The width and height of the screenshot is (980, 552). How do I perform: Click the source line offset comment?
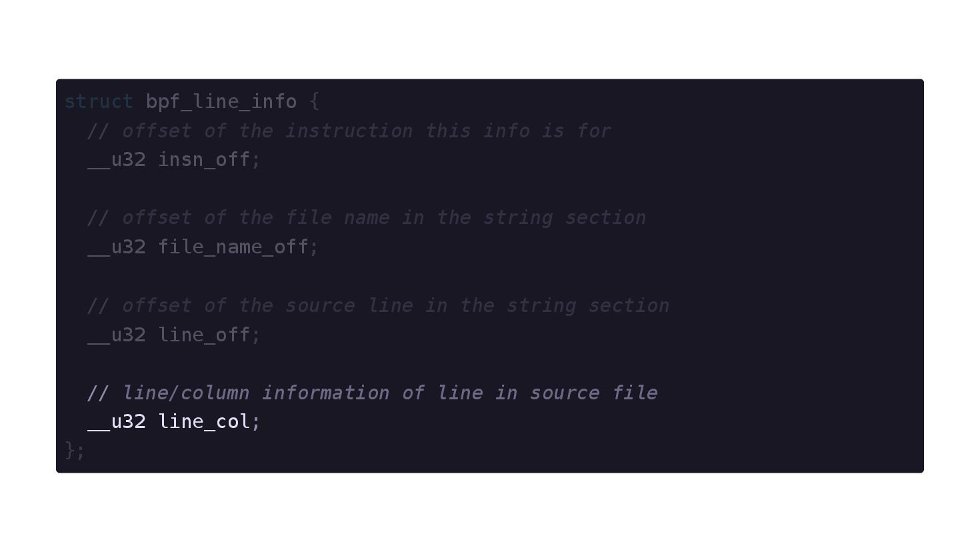pyautogui.click(x=378, y=305)
